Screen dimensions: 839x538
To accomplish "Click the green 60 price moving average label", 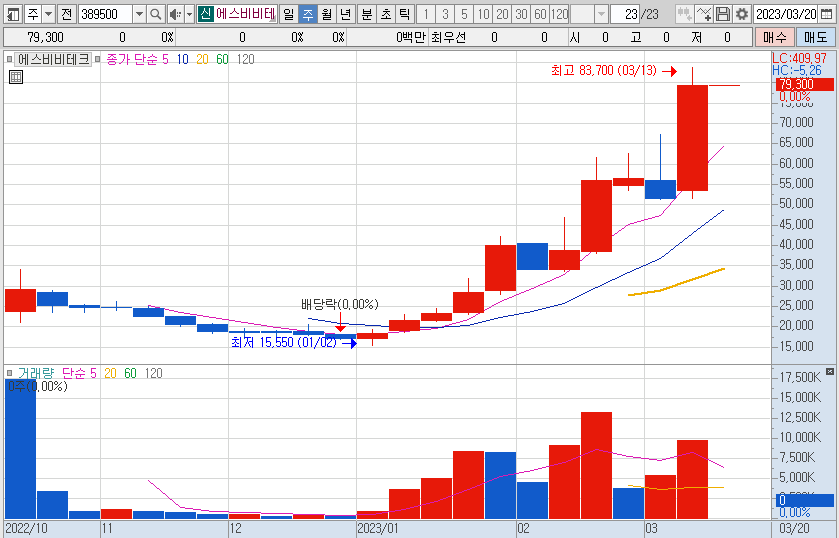I will 222,59.
